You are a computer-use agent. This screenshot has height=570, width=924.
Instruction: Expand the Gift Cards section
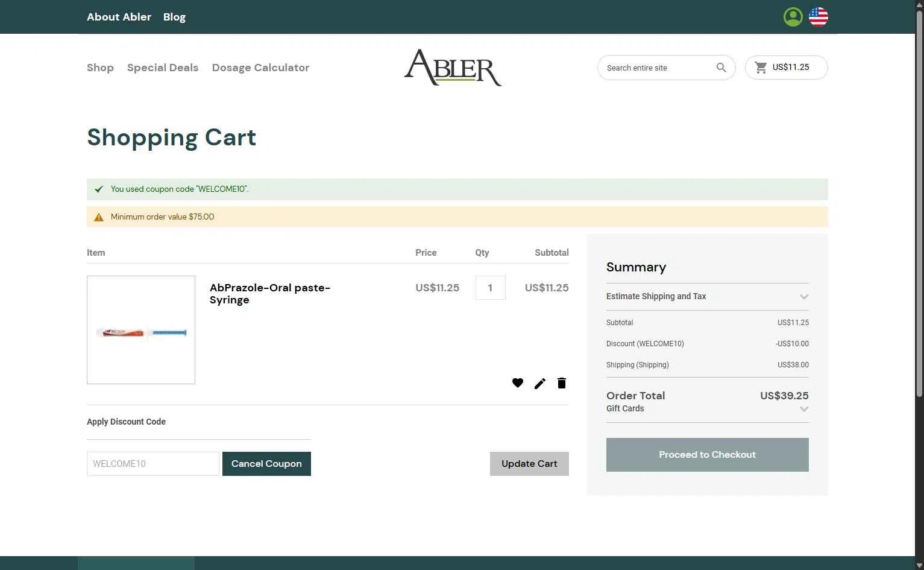707,409
